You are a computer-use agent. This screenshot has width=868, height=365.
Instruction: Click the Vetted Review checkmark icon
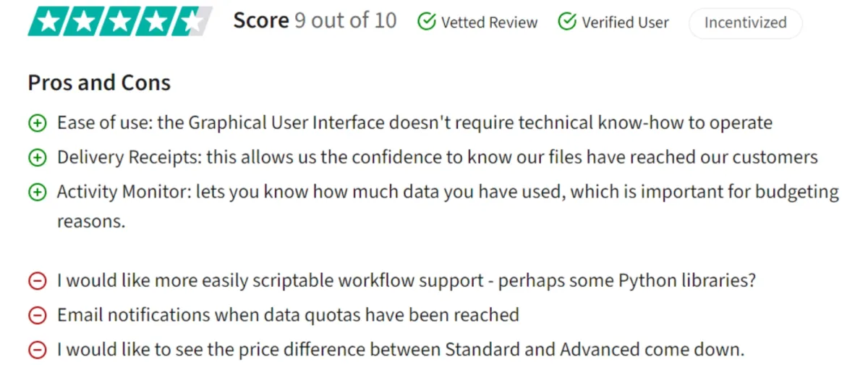[x=427, y=22]
